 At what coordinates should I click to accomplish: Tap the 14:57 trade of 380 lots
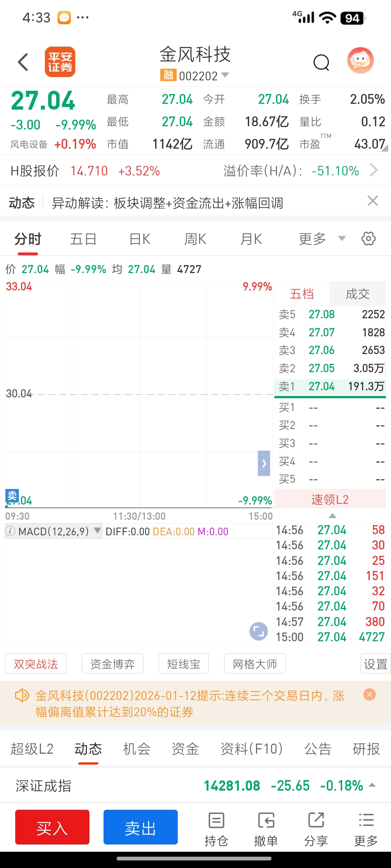[330, 622]
